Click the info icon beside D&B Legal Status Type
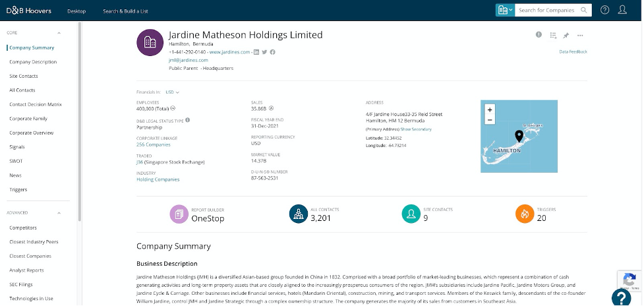 click(x=188, y=120)
